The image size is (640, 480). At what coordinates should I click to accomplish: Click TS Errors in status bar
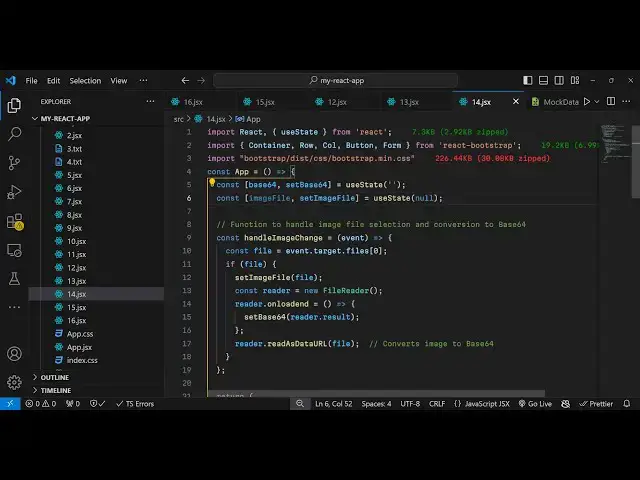tap(135, 404)
